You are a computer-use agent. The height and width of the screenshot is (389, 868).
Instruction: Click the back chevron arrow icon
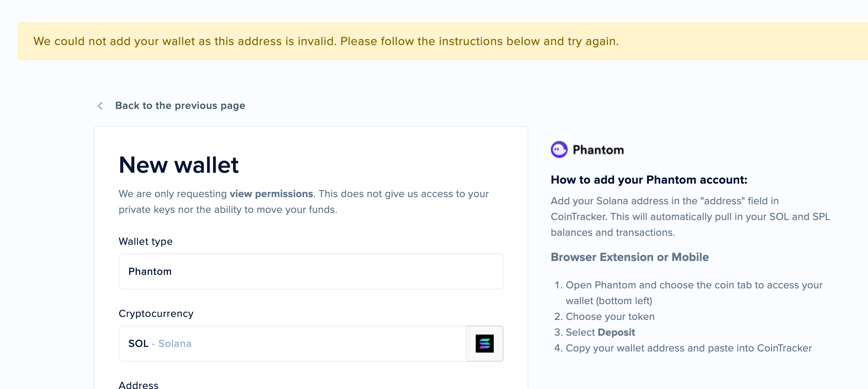(100, 106)
